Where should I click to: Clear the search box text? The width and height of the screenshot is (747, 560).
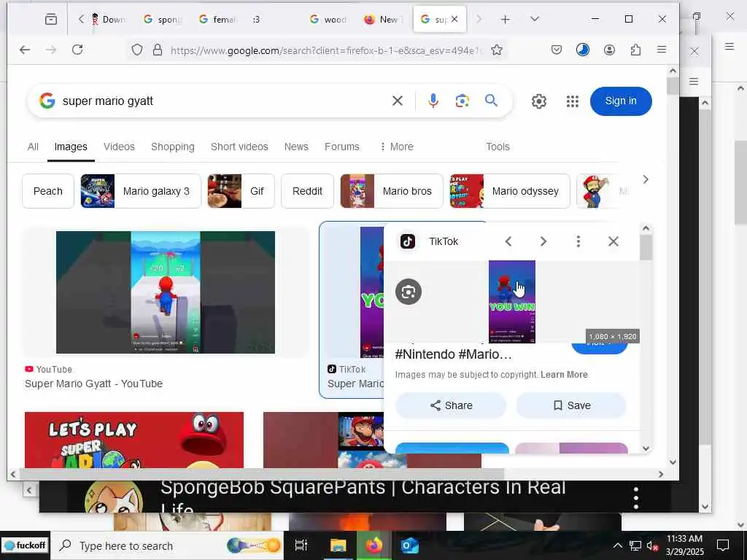click(398, 101)
